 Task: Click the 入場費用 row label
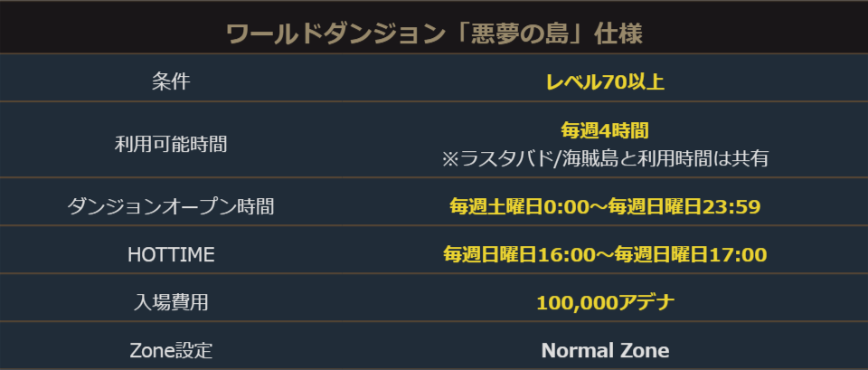(x=171, y=302)
